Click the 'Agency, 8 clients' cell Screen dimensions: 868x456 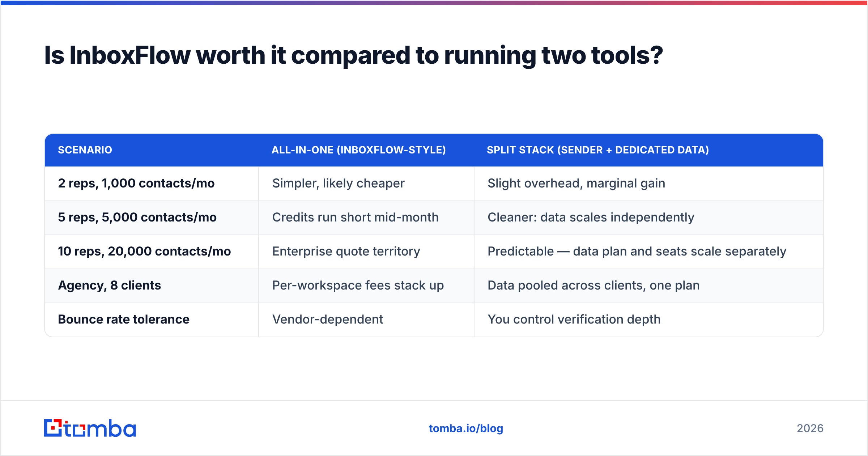[152, 286]
